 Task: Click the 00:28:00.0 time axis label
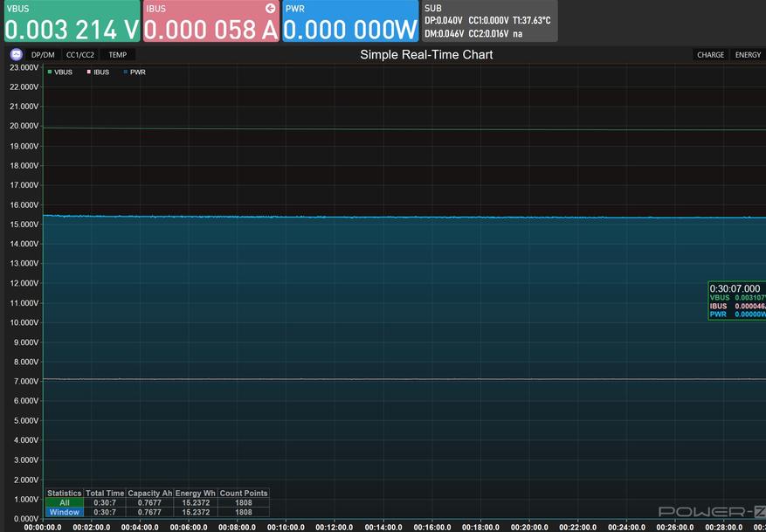click(x=723, y=528)
